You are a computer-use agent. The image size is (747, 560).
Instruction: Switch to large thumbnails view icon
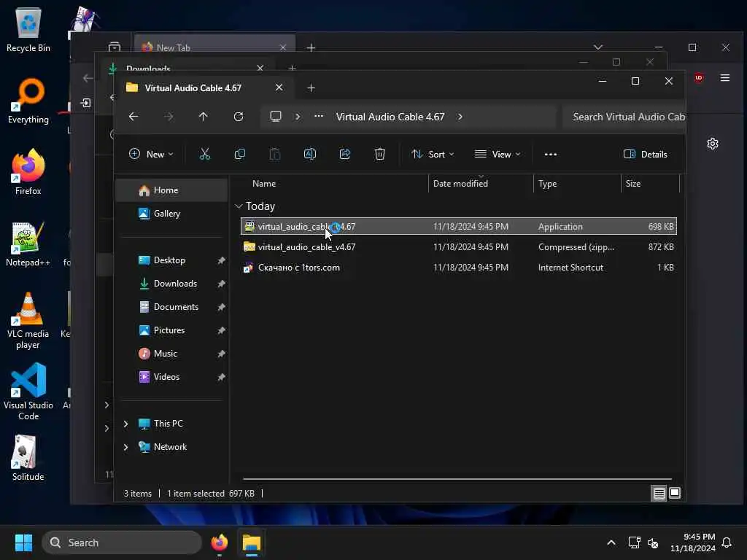point(675,494)
